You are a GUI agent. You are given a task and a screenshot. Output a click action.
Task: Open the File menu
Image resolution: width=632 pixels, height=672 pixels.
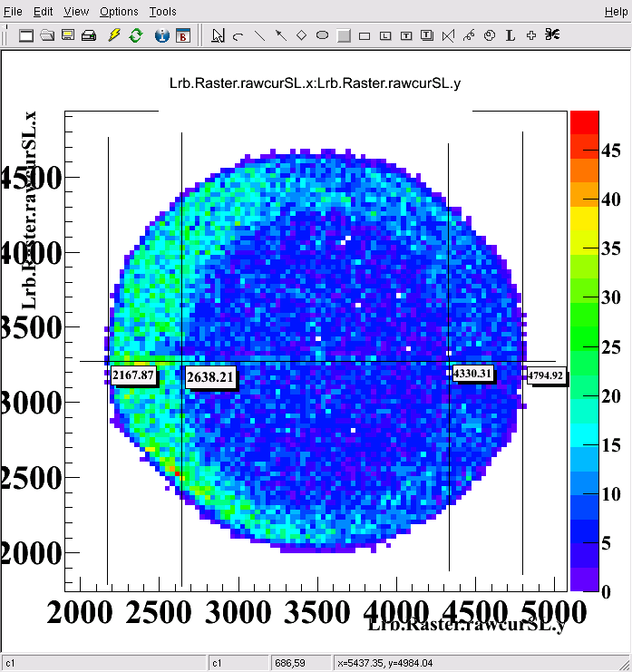coord(13,12)
